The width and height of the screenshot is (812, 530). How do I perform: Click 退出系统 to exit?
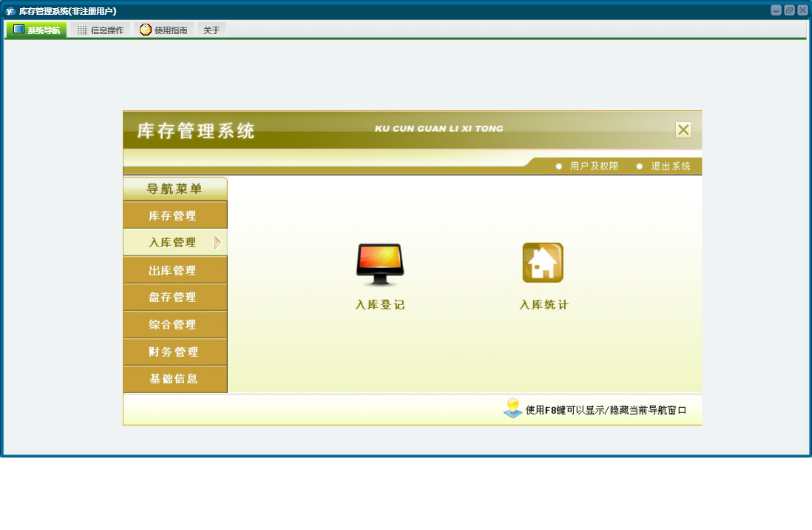(x=671, y=166)
